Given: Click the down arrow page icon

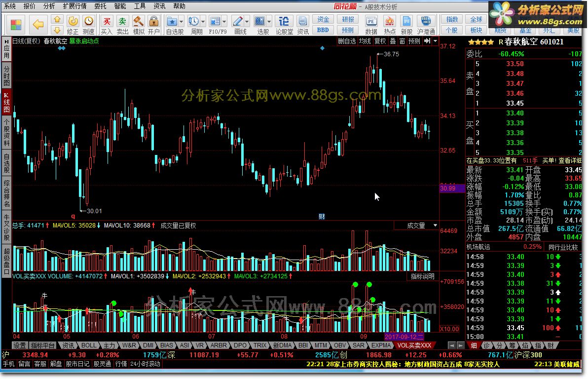Looking at the screenshot, I should click(x=57, y=30).
